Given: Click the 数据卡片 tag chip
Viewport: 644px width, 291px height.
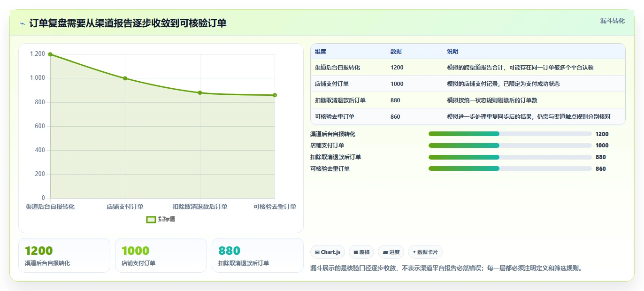Looking at the screenshot, I should coord(425,252).
